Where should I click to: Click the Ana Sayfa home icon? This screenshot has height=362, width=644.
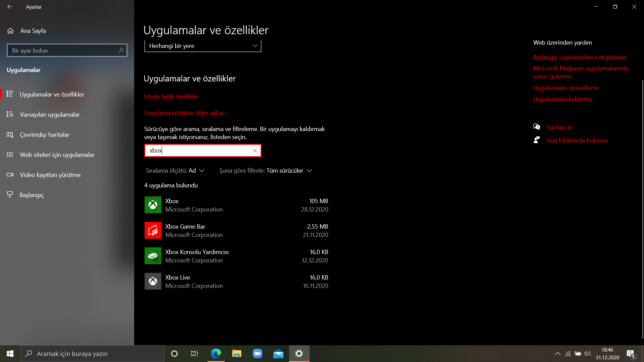(x=10, y=31)
